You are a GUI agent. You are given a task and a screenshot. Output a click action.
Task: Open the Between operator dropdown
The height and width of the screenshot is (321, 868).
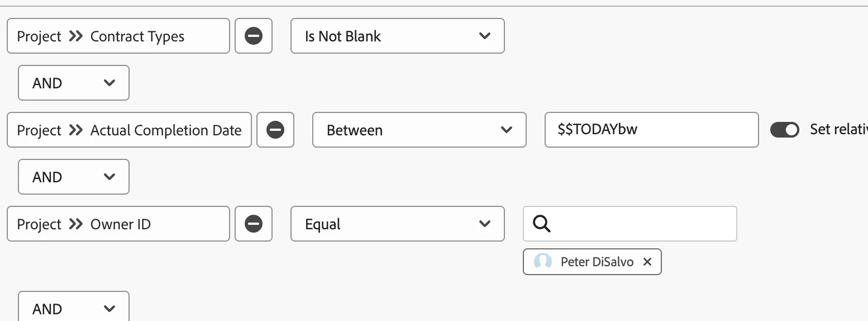tap(419, 130)
